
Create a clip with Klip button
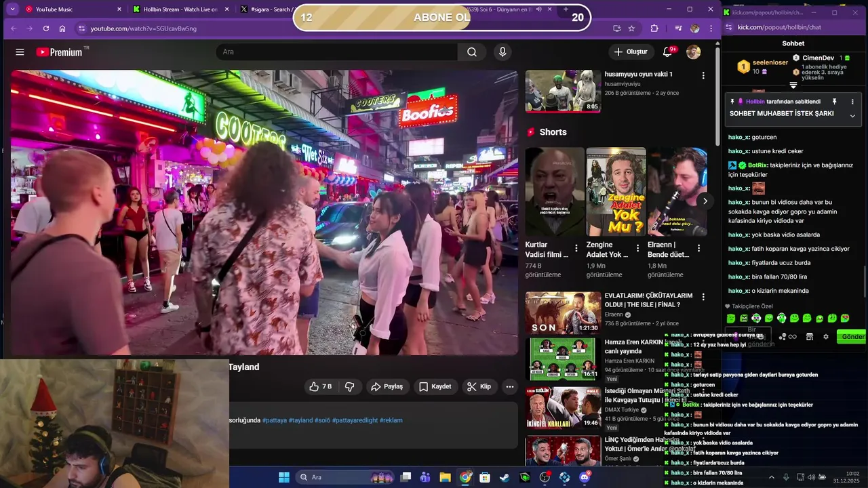[x=479, y=386]
